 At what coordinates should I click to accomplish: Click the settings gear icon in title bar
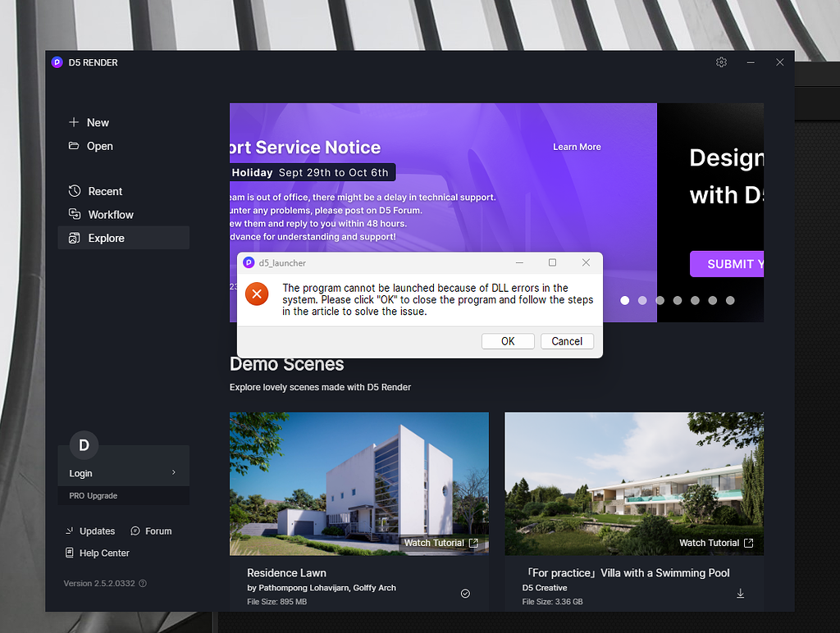721,62
